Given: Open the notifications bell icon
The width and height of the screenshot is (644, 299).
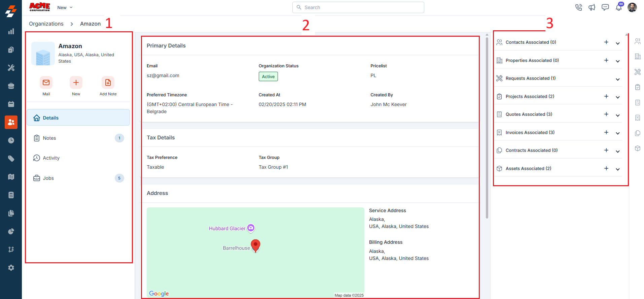Looking at the screenshot, I should 619,7.
